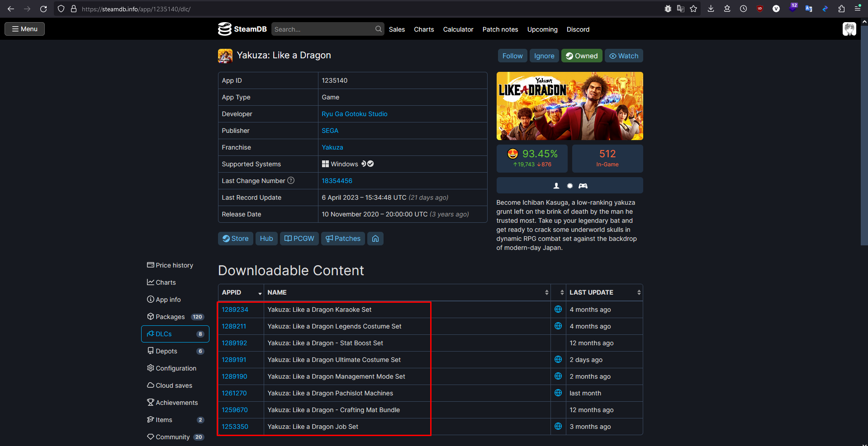Open the Yakuza franchise link
Screen dimensions: 868x446
[x=332, y=147]
